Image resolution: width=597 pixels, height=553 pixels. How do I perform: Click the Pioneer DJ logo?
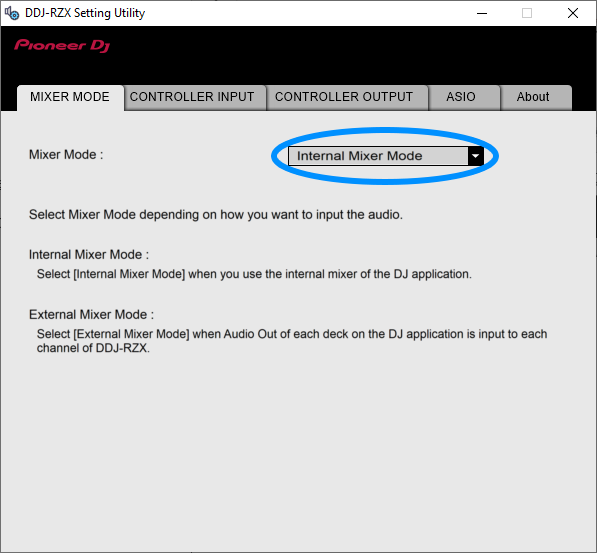point(62,46)
